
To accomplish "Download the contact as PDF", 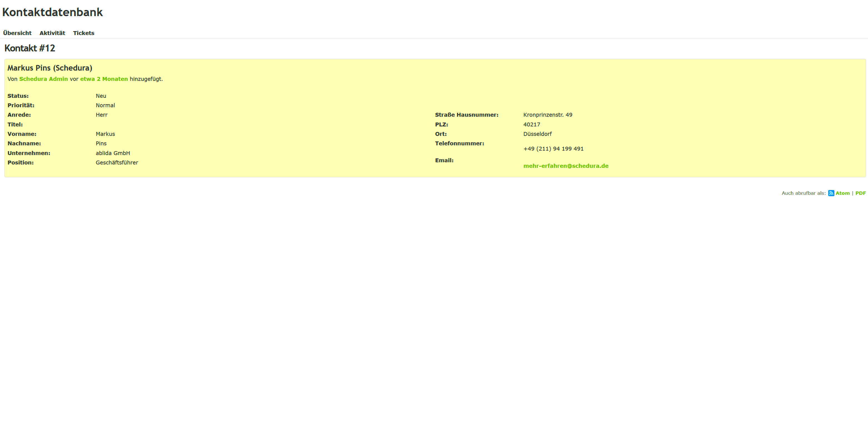I will click(x=860, y=193).
